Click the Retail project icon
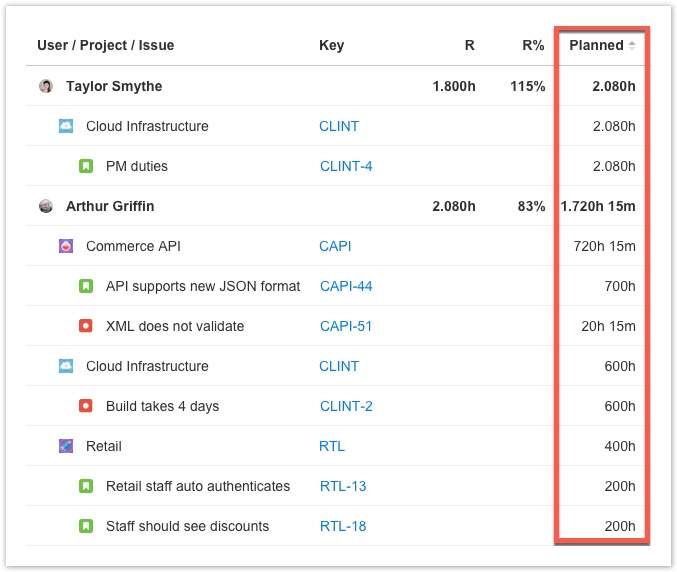 click(x=66, y=446)
